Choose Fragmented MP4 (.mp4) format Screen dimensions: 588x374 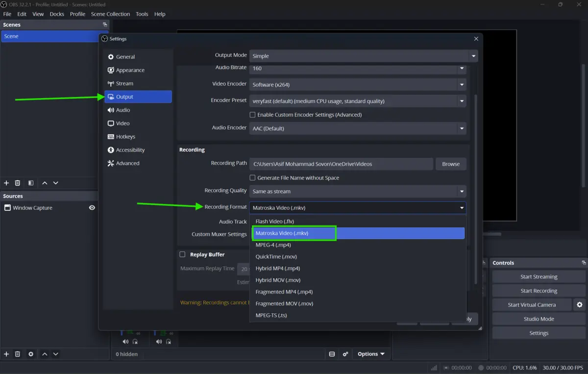[358, 292]
